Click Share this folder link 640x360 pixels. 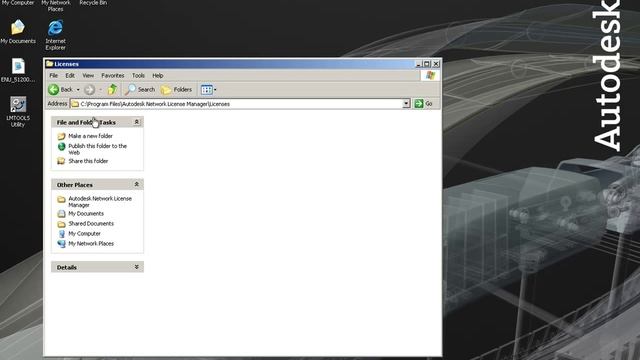[x=88, y=161]
